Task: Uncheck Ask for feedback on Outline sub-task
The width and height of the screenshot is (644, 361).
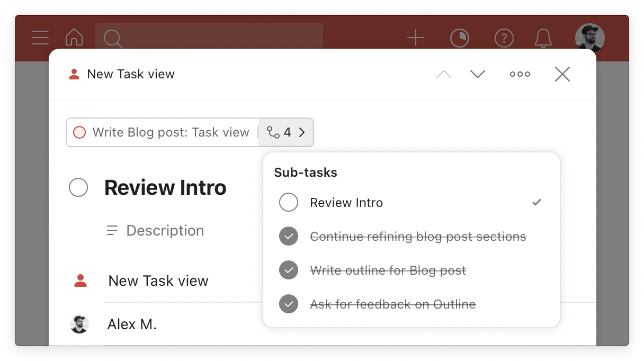Action: pos(289,304)
